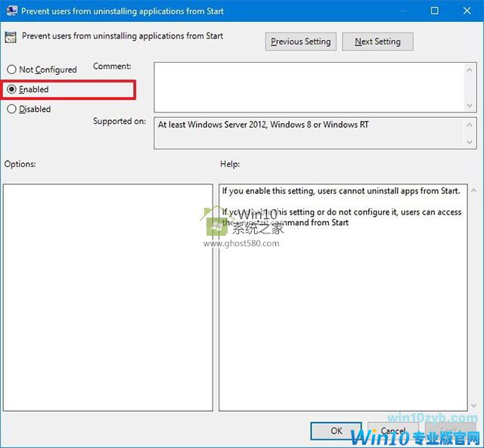Image resolution: width=484 pixels, height=448 pixels.
Task: Go to Previous Setting
Action: coord(301,42)
